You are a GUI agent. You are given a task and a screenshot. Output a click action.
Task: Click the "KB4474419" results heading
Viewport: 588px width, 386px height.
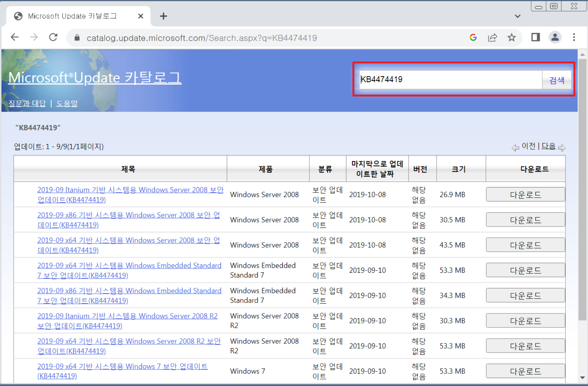(x=38, y=128)
